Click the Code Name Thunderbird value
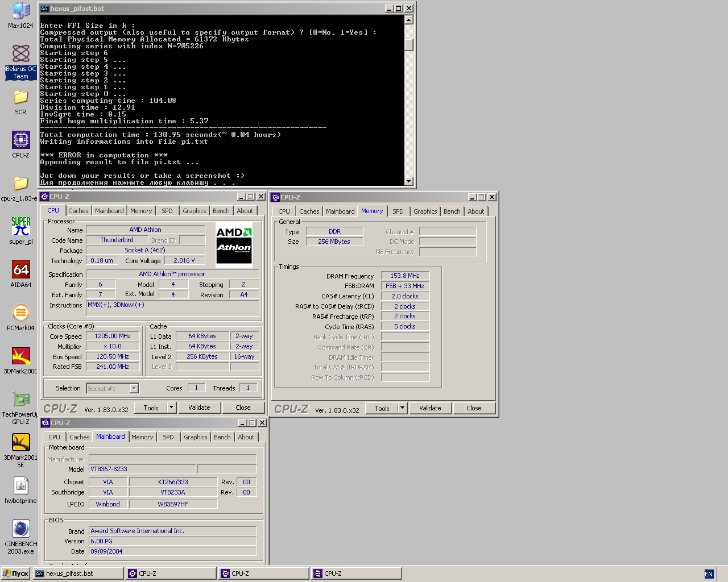 [117, 240]
